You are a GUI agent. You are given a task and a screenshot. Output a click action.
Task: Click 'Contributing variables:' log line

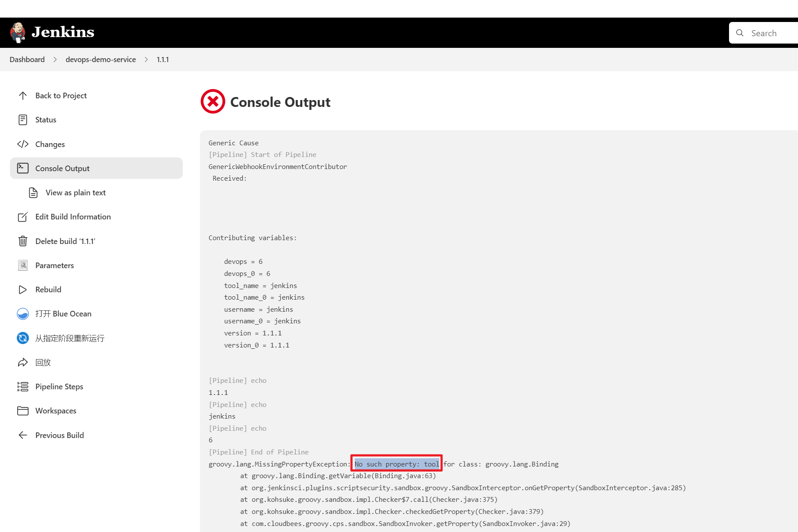click(x=253, y=238)
